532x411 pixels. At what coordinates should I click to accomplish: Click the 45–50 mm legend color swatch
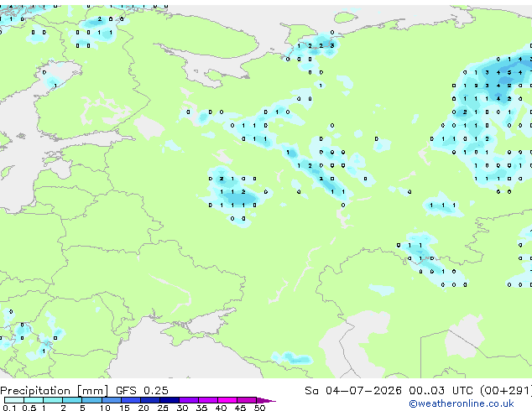pyautogui.click(x=247, y=400)
